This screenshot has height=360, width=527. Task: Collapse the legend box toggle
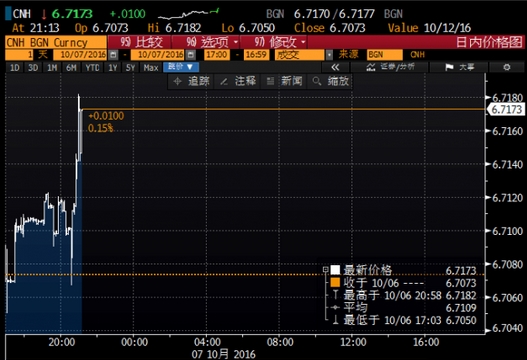(x=325, y=270)
